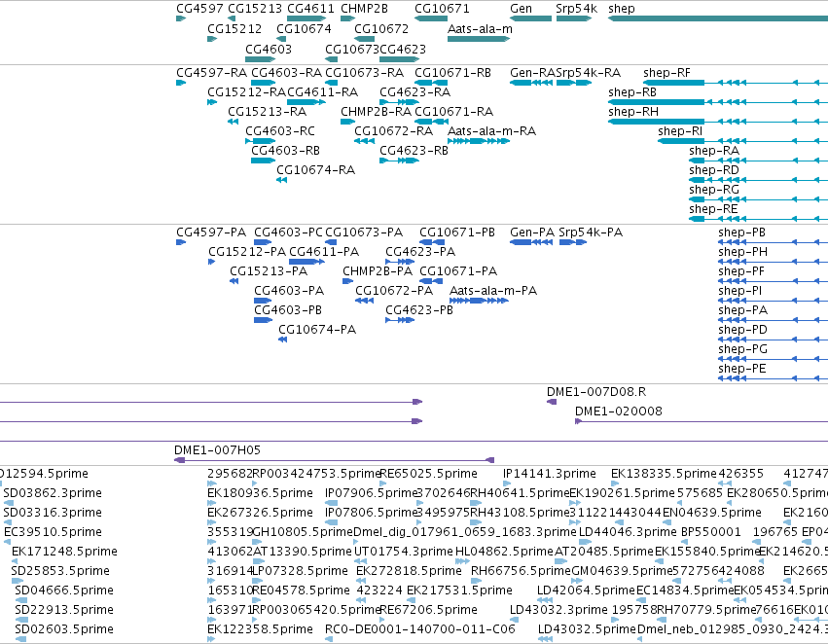
Task: Open the CG10674-PA protein label
Action: tap(317, 330)
